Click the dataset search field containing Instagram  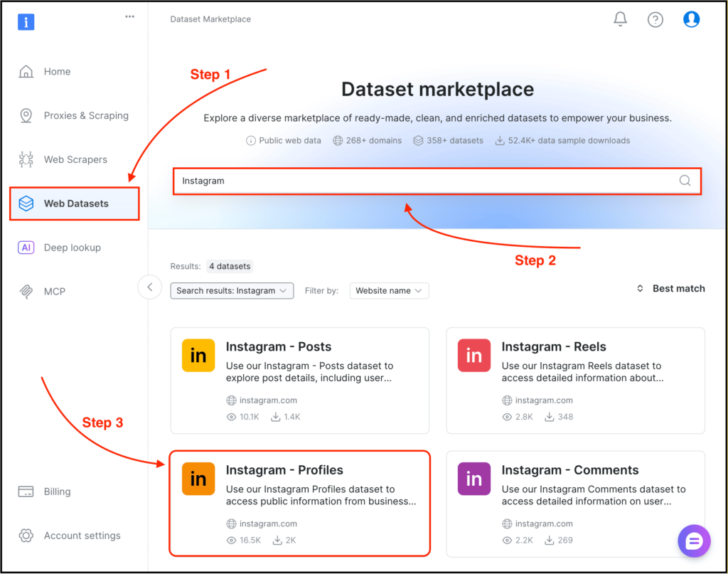click(x=437, y=181)
